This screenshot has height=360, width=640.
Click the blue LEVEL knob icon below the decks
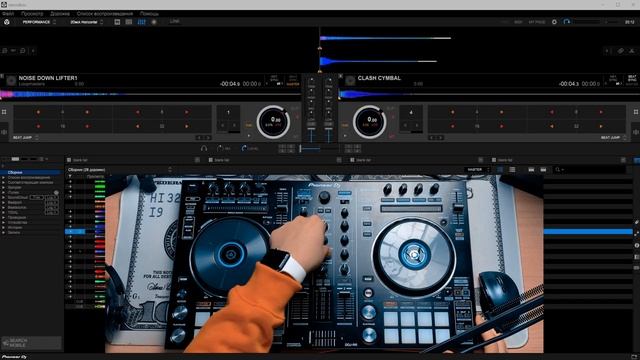[244, 149]
